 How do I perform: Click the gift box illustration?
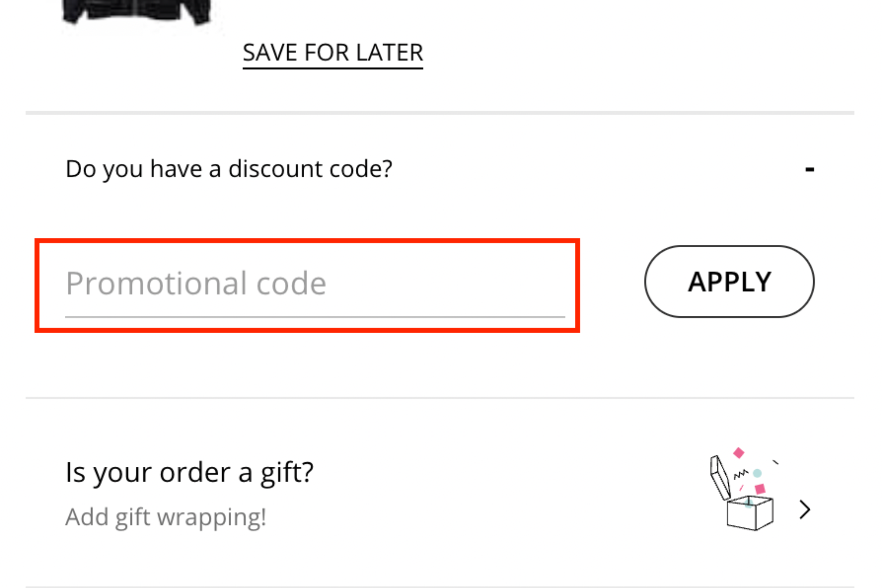[745, 489]
